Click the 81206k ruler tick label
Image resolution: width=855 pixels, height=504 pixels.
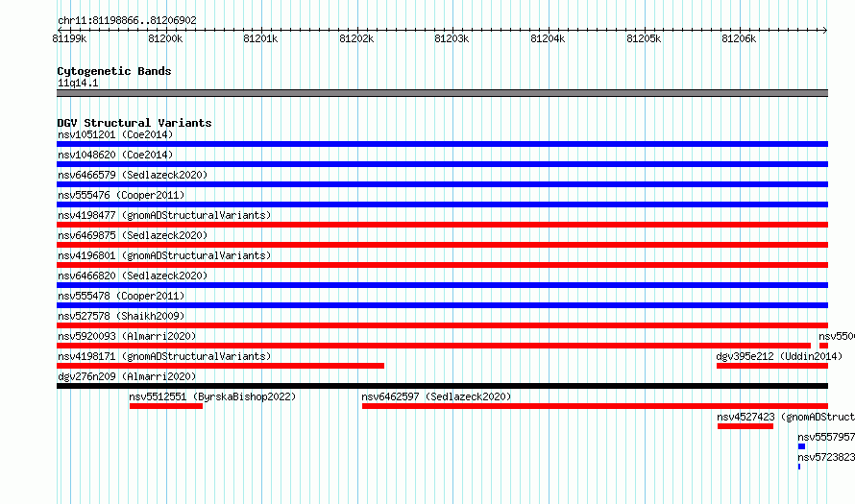pos(739,38)
